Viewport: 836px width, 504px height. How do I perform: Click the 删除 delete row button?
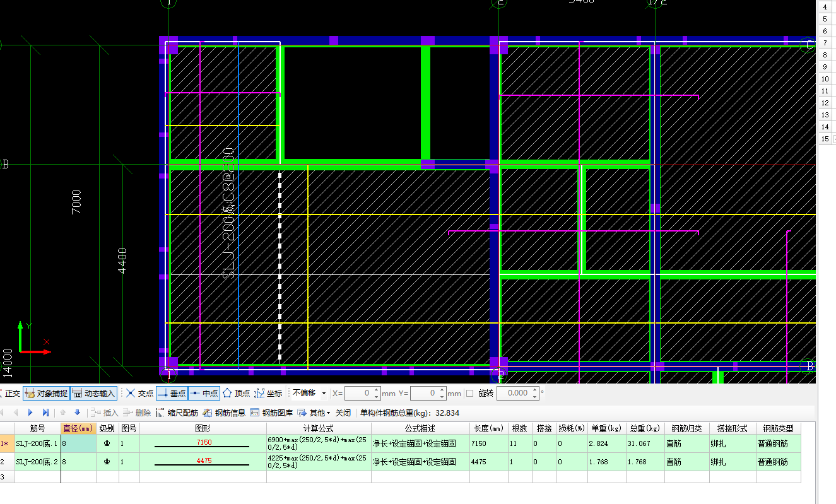(137, 413)
